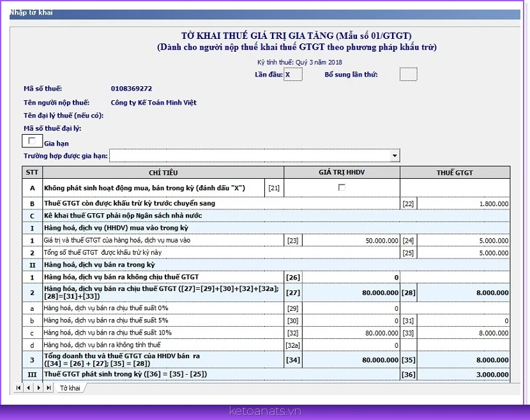Select the [32] value cell 80.000.000

351,333
